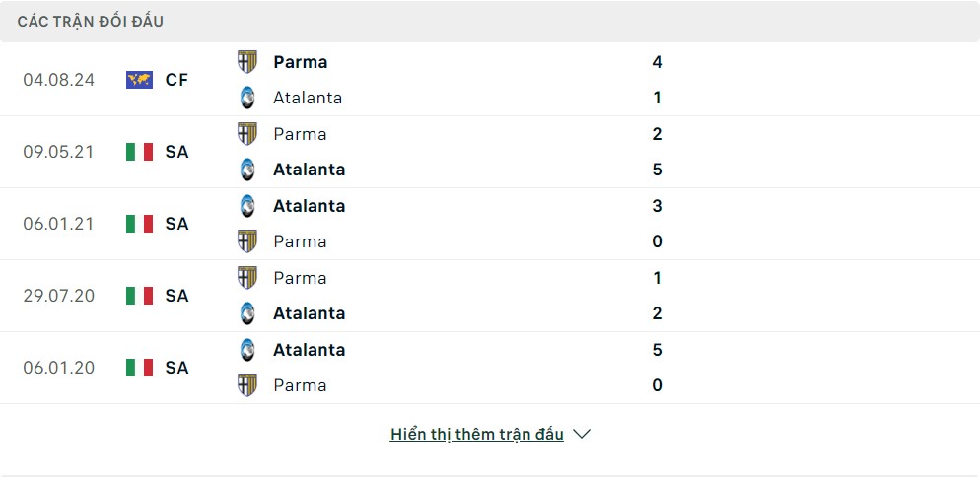The image size is (980, 477).
Task: Click Atalanta's score 5 in 06.01.20 match
Action: point(657,350)
